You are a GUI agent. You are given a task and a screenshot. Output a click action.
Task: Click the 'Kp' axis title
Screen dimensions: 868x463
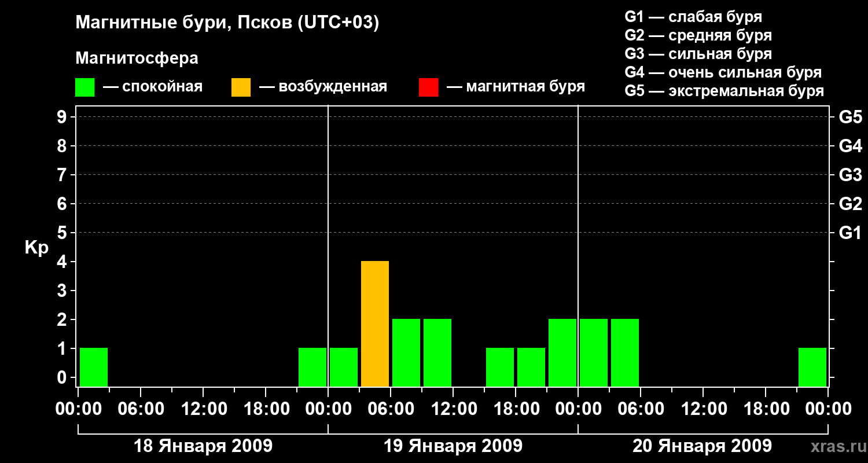36,248
